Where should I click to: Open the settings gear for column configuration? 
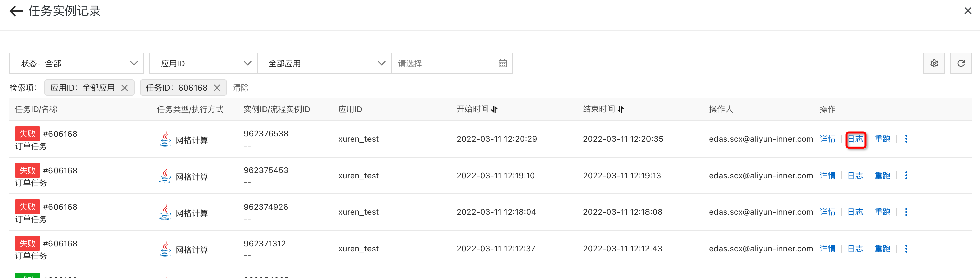934,63
